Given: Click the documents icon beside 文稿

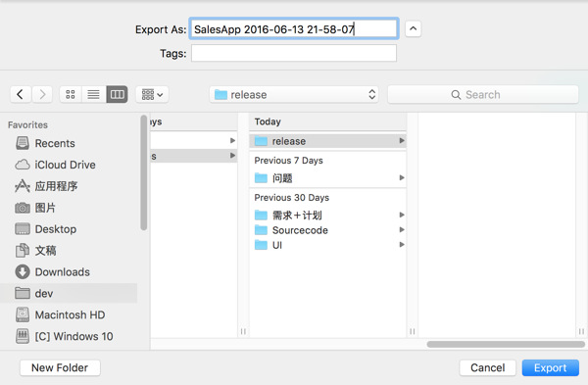Looking at the screenshot, I should (x=23, y=251).
